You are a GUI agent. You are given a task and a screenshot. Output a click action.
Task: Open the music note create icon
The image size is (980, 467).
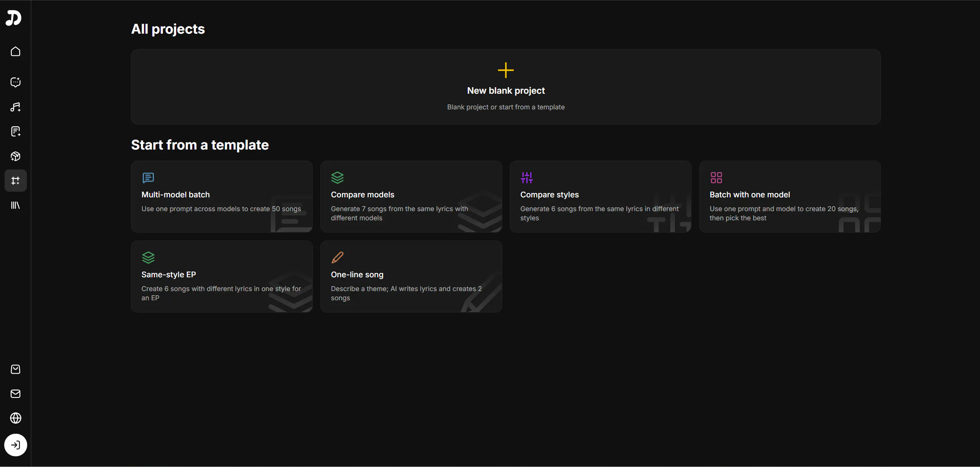click(x=15, y=107)
